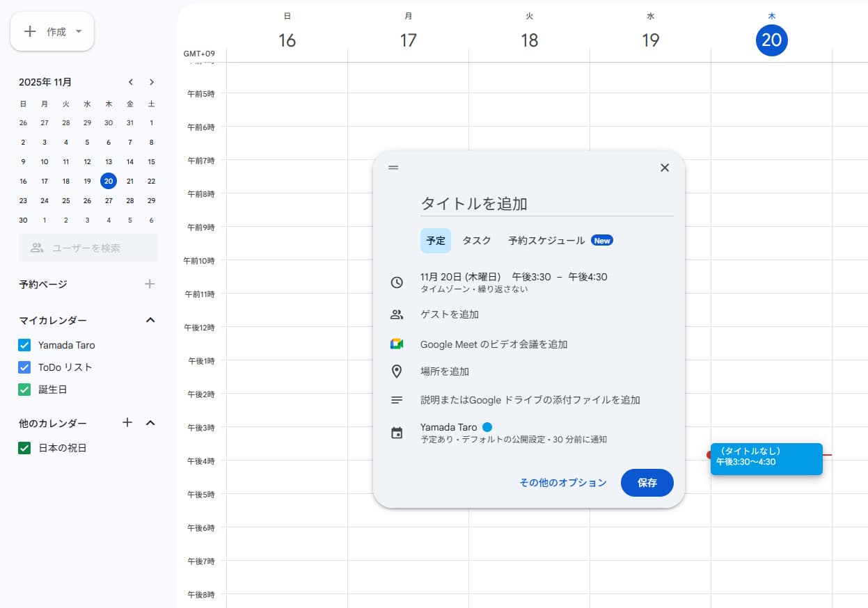Click the location pin icon in dialog
The height and width of the screenshot is (608, 868).
point(397,371)
